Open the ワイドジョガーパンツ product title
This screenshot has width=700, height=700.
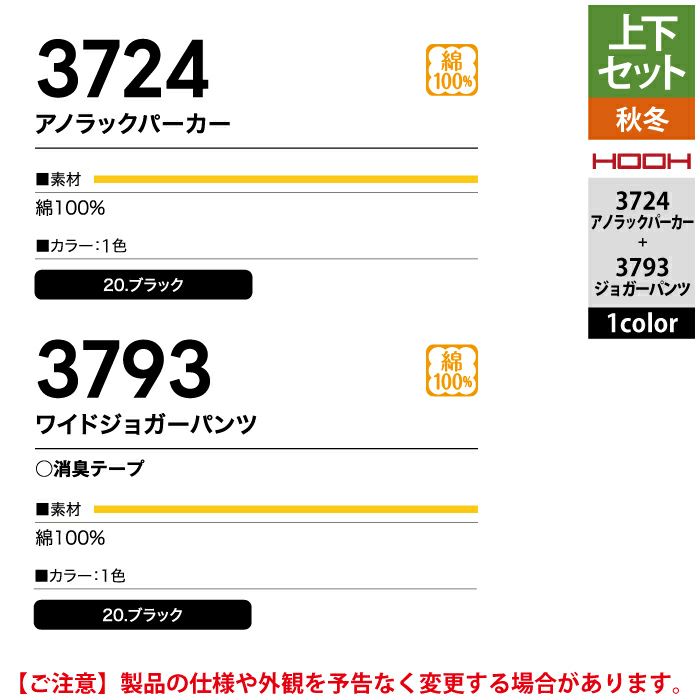tap(146, 424)
